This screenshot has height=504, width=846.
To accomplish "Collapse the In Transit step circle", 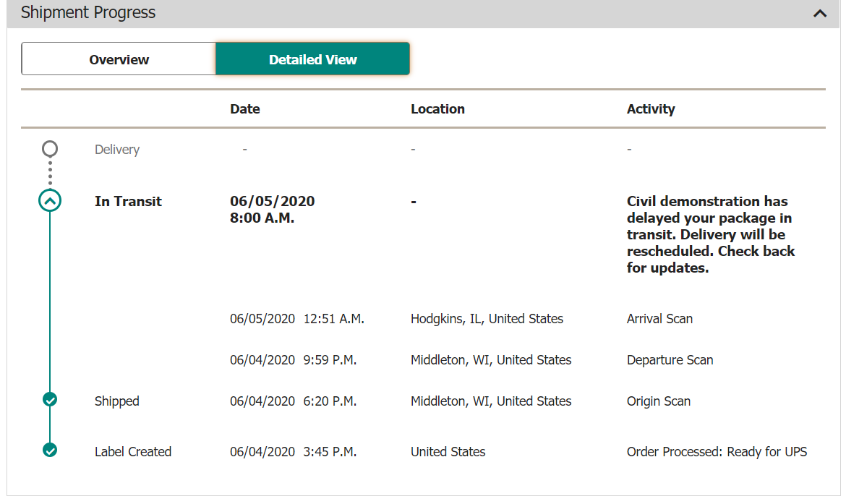I will point(50,201).
